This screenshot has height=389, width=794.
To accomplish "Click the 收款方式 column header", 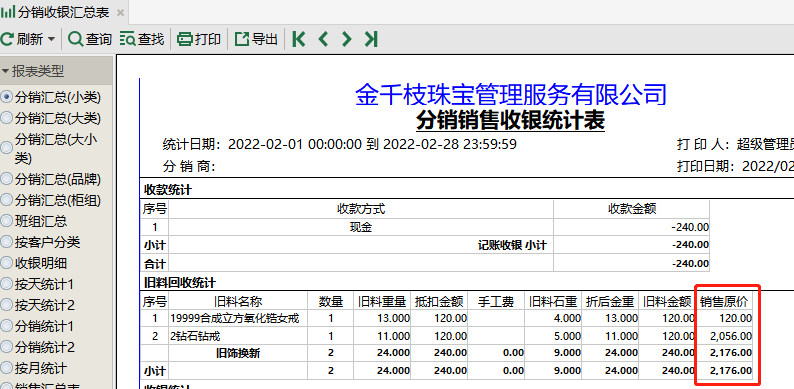I will tap(361, 209).
